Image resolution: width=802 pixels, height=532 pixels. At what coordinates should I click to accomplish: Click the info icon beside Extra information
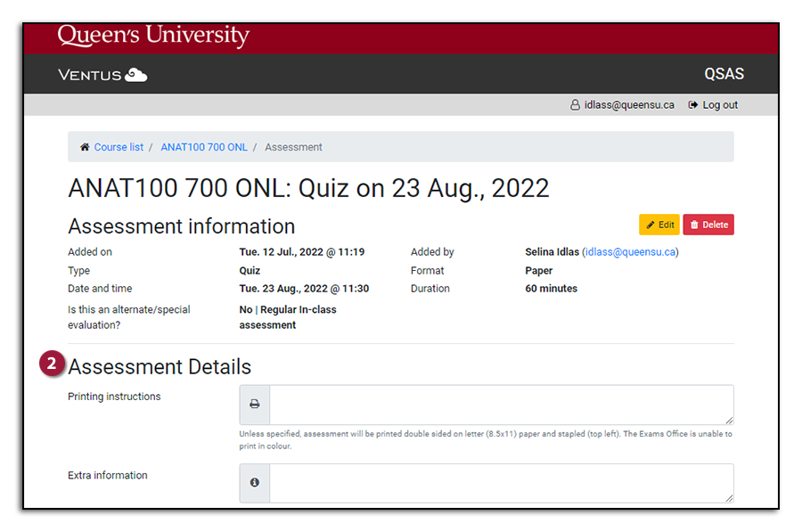[254, 483]
